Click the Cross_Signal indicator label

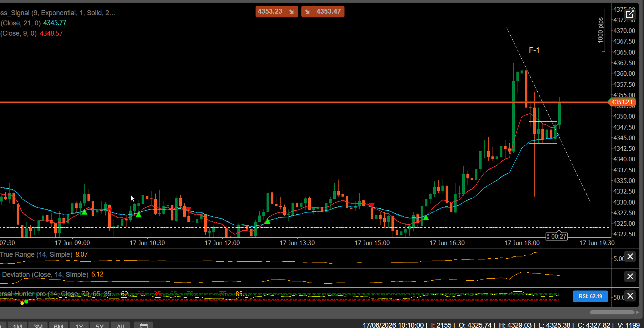[58, 13]
